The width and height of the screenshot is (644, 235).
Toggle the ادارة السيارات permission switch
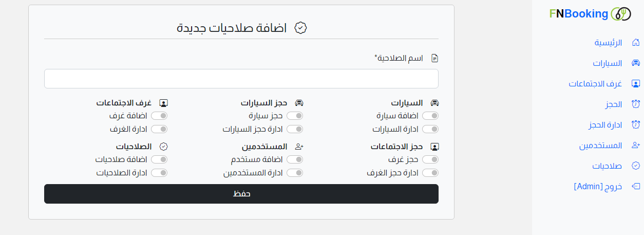coord(430,129)
